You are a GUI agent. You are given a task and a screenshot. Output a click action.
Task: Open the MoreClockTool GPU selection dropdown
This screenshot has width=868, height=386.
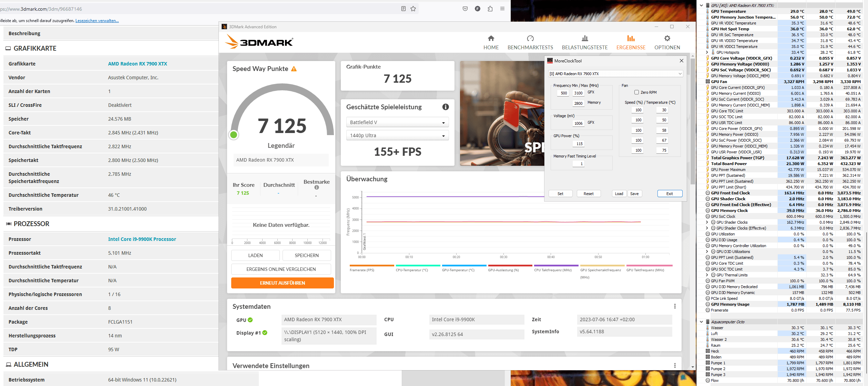615,74
